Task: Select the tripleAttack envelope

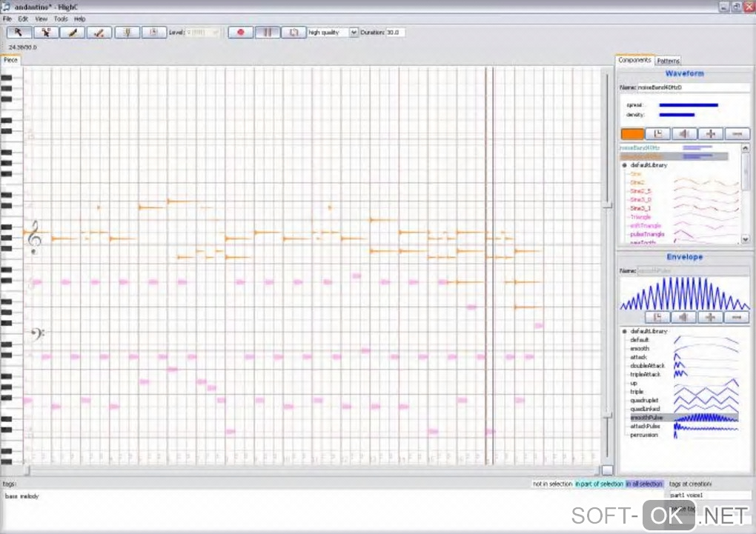Action: 644,375
